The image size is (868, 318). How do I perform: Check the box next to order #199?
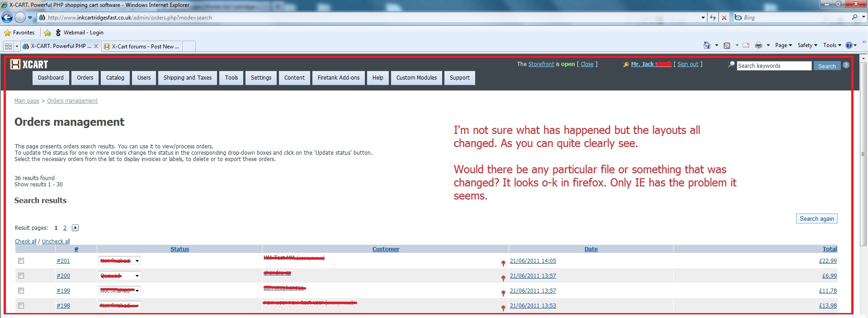point(21,291)
